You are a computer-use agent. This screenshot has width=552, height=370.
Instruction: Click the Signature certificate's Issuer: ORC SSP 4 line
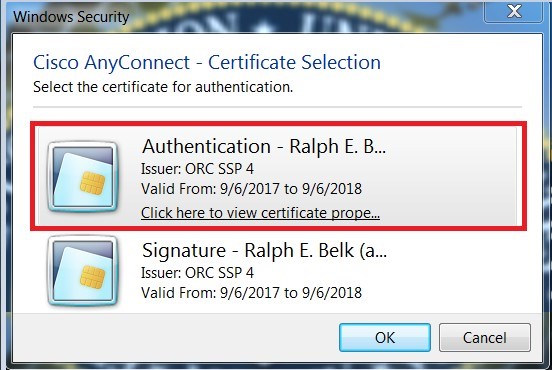click(x=197, y=273)
